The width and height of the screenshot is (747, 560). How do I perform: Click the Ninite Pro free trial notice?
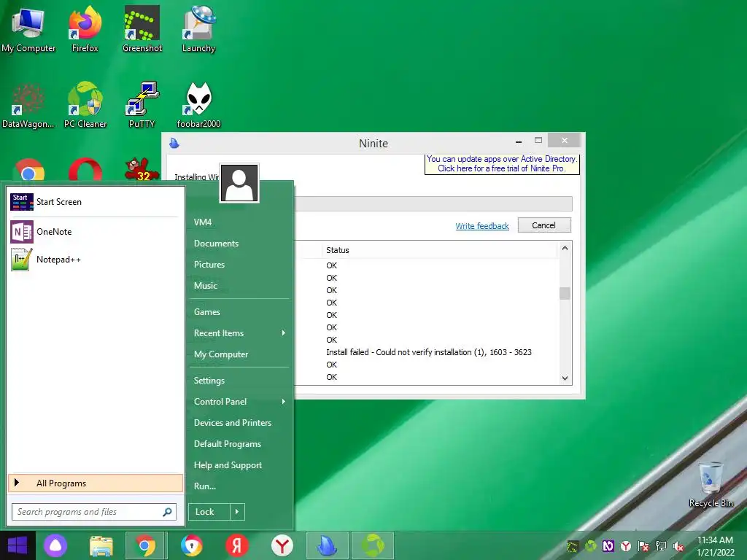[502, 164]
